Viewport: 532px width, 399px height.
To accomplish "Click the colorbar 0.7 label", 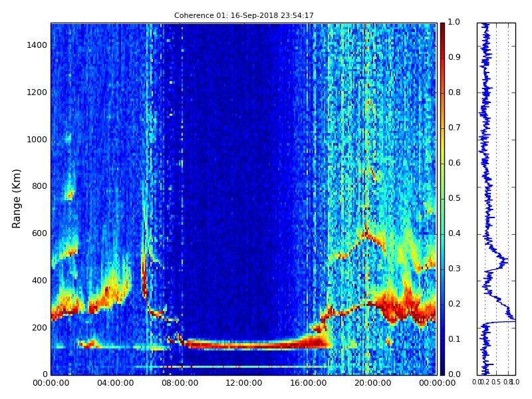I will [x=454, y=128].
